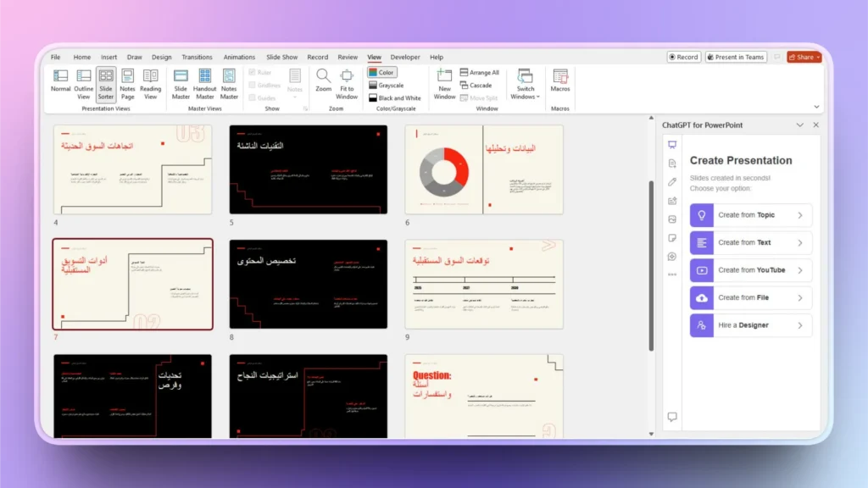The width and height of the screenshot is (868, 488).
Task: Select the slide 7 thumbnail
Action: [x=132, y=284]
